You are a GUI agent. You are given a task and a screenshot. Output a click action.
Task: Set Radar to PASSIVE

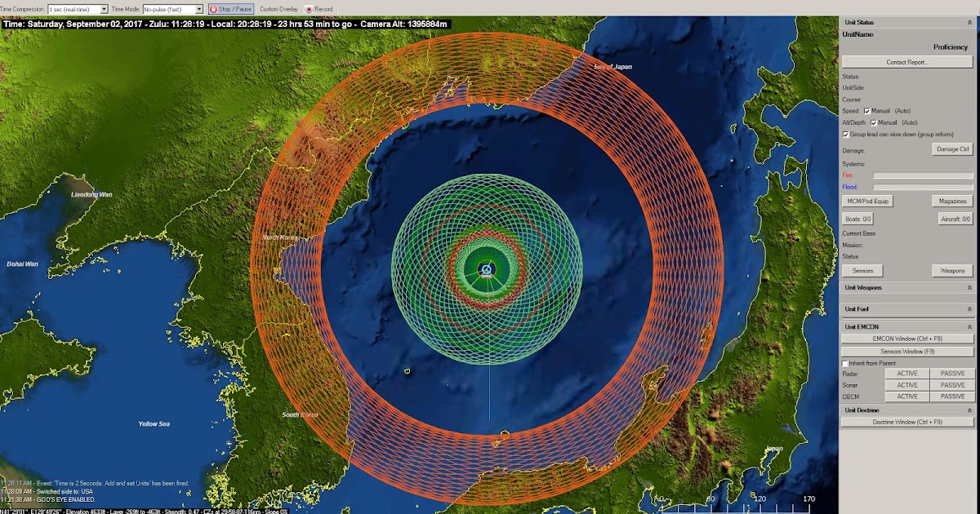(952, 373)
